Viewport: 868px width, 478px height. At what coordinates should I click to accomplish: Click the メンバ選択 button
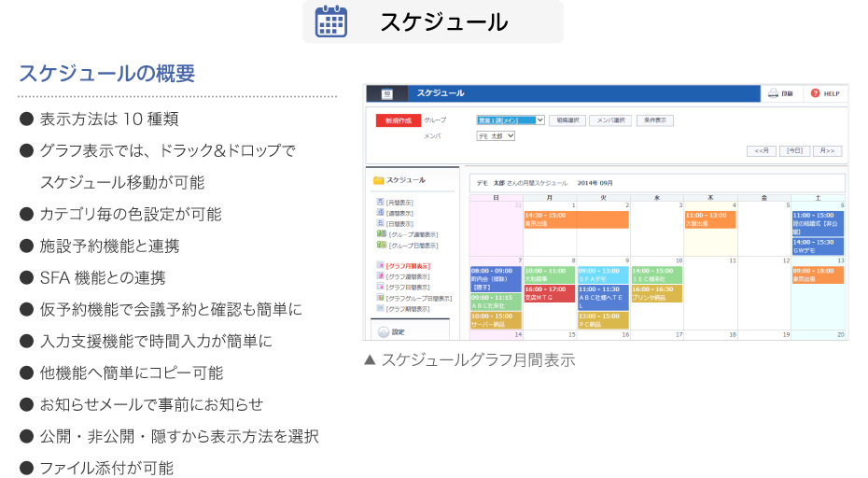coord(611,120)
